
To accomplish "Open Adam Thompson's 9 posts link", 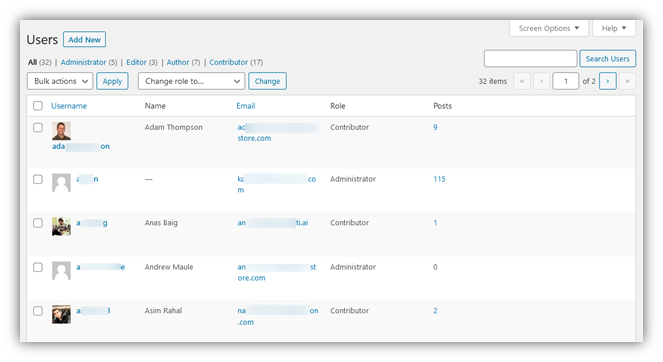I will pos(435,127).
